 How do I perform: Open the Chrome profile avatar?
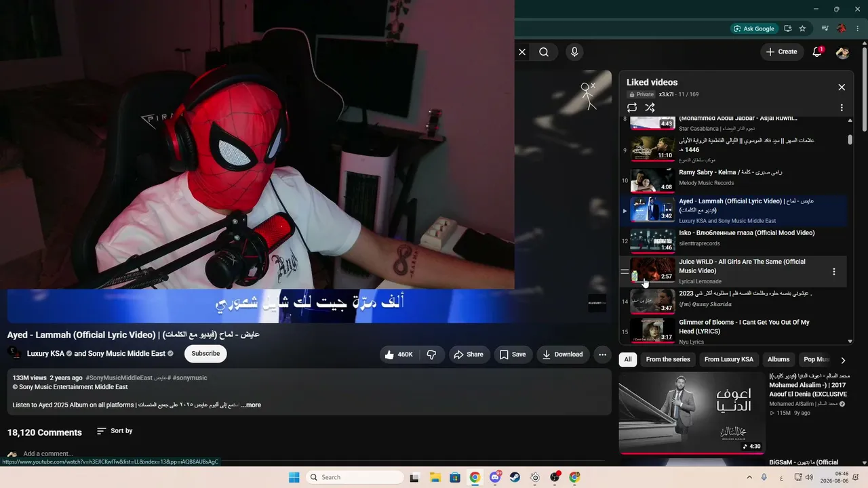point(842,28)
